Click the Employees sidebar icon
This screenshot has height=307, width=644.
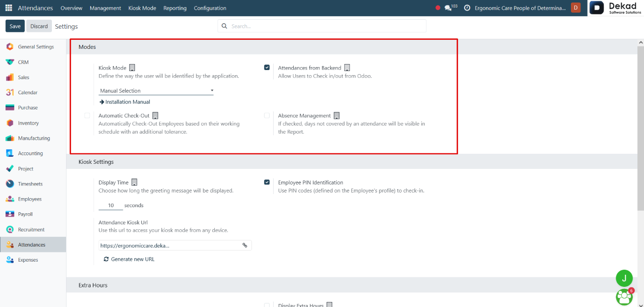coord(10,199)
